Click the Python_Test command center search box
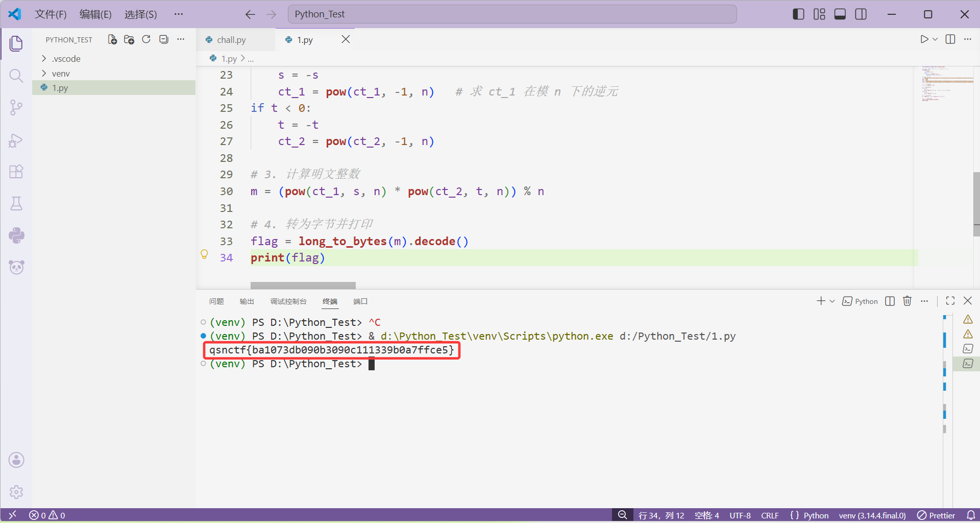 512,14
